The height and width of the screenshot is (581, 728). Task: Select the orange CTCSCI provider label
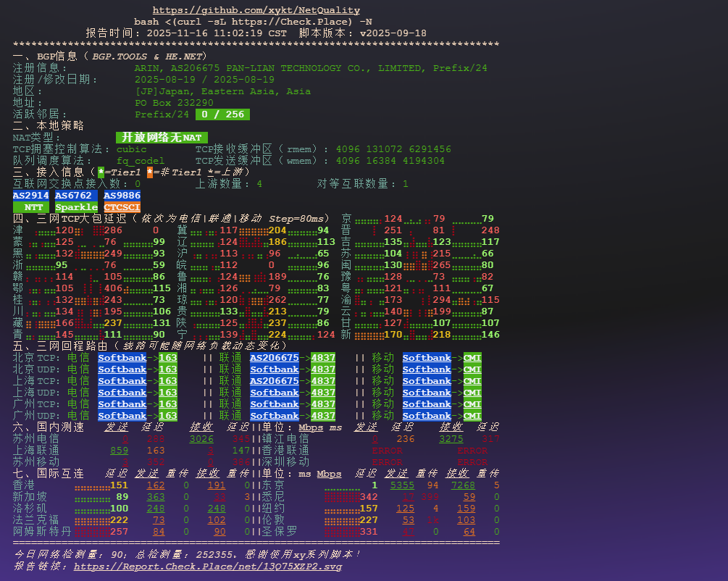122,207
